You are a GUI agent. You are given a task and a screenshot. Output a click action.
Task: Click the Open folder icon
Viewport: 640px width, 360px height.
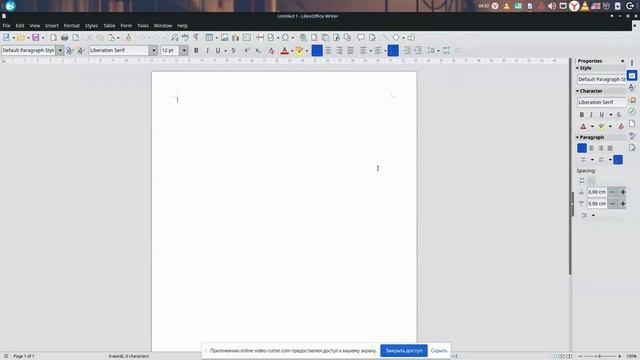pyautogui.click(x=20, y=38)
